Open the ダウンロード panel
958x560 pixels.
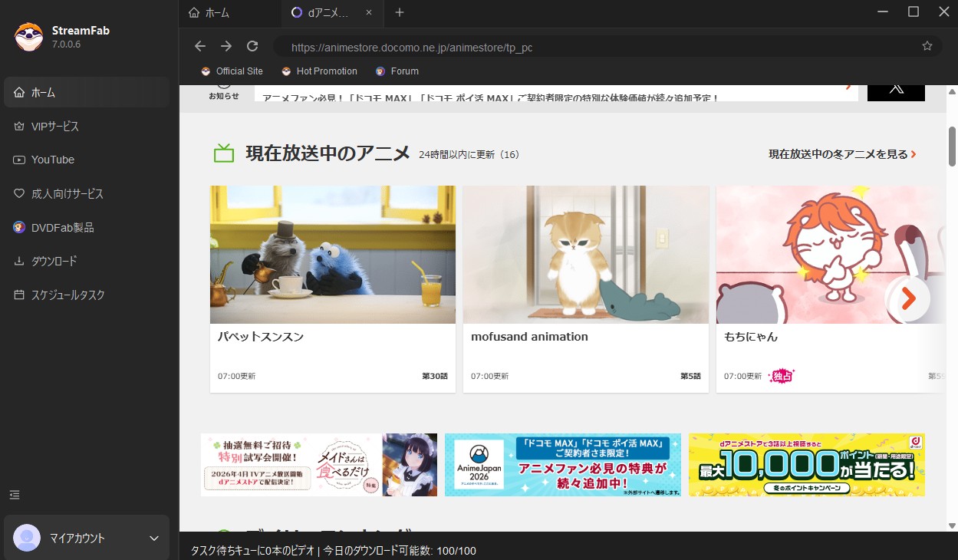(54, 261)
